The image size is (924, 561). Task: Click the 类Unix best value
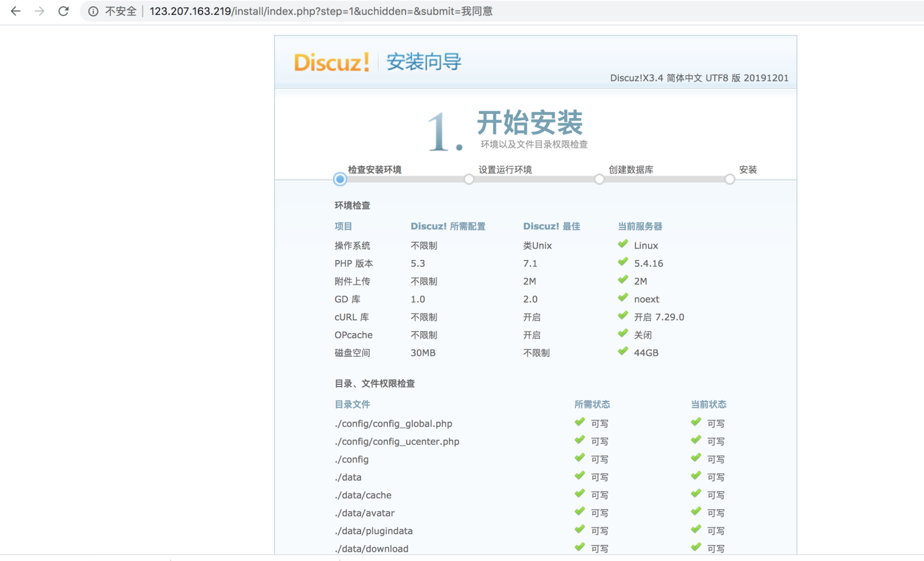coord(537,246)
